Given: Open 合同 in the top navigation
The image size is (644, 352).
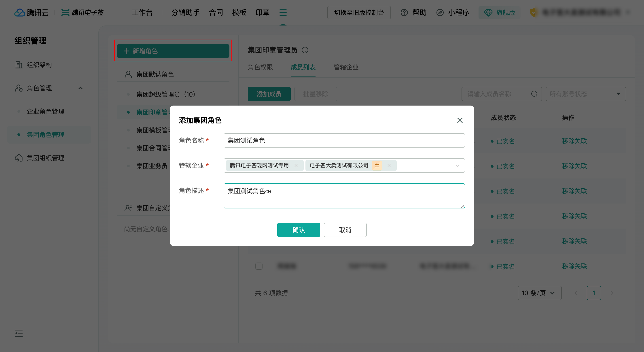Looking at the screenshot, I should pyautogui.click(x=216, y=13).
